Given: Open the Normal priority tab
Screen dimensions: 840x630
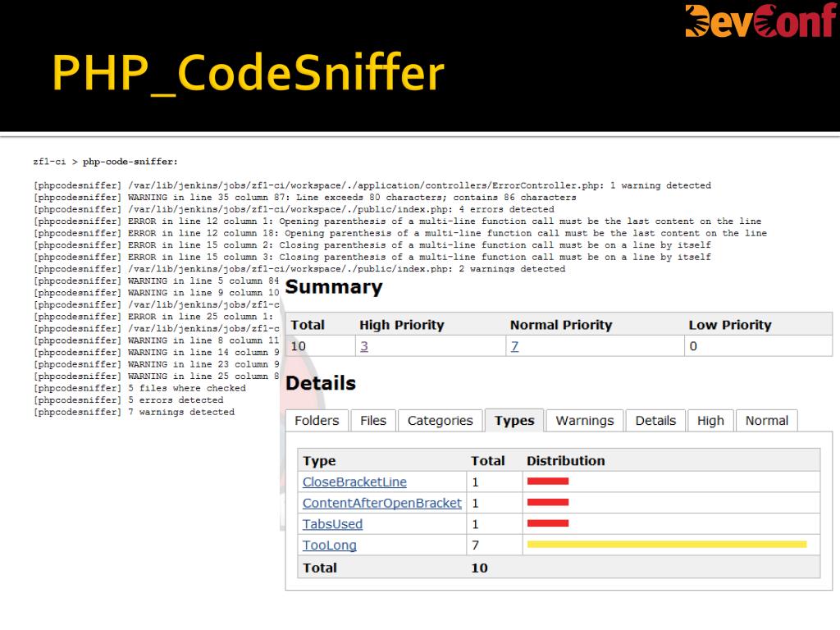Looking at the screenshot, I should 767,421.
